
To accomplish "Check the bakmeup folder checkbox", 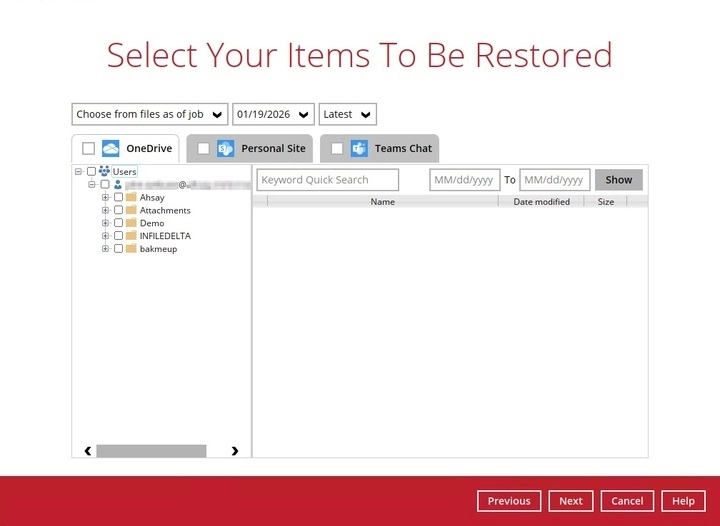I will (118, 248).
